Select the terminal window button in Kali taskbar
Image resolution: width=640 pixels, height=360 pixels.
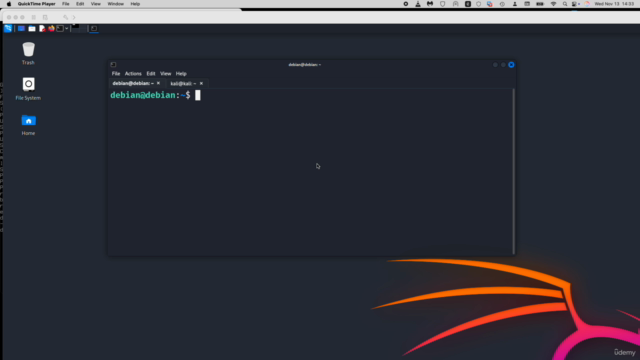(94, 29)
